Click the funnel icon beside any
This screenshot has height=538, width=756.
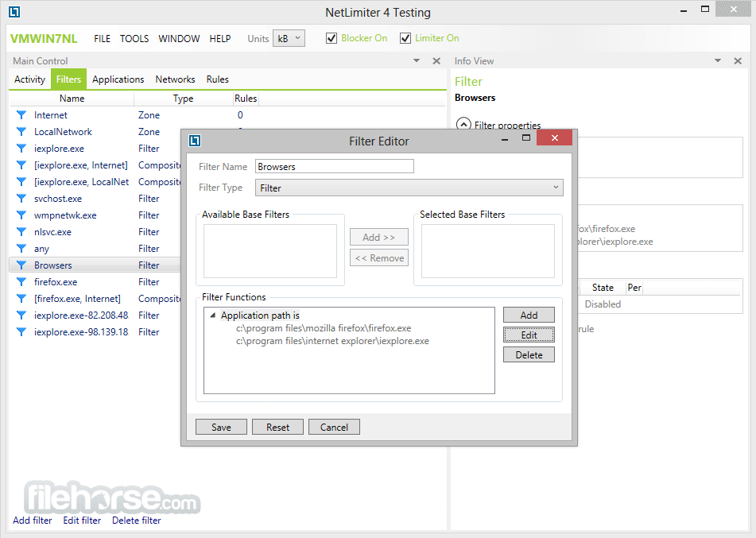click(x=21, y=248)
